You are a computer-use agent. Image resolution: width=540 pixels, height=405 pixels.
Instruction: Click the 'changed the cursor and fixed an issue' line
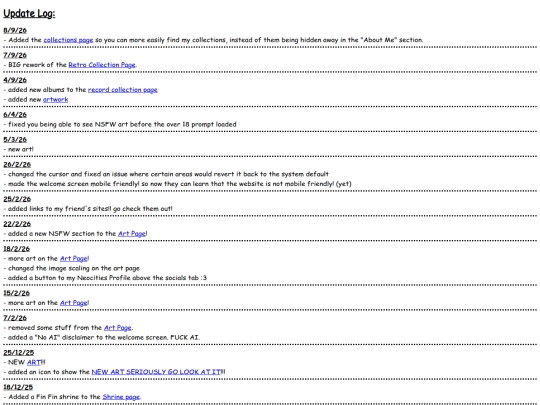click(x=166, y=174)
